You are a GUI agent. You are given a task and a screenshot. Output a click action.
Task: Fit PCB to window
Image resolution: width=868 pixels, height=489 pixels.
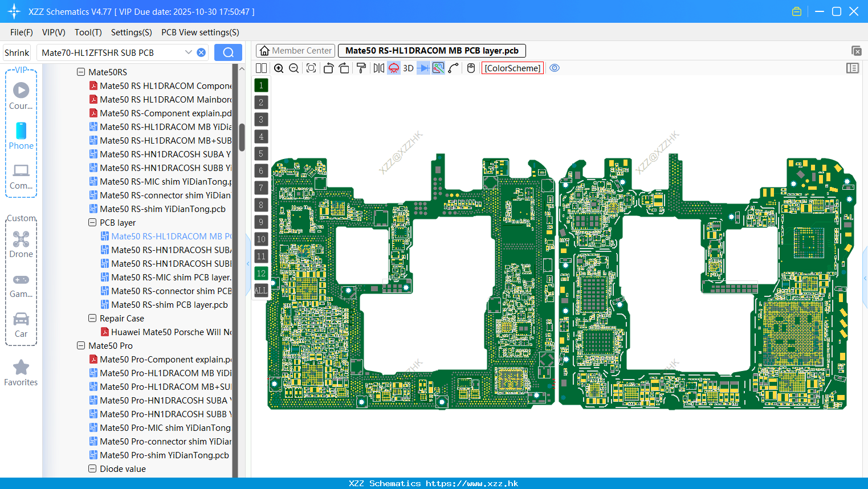pos(311,68)
